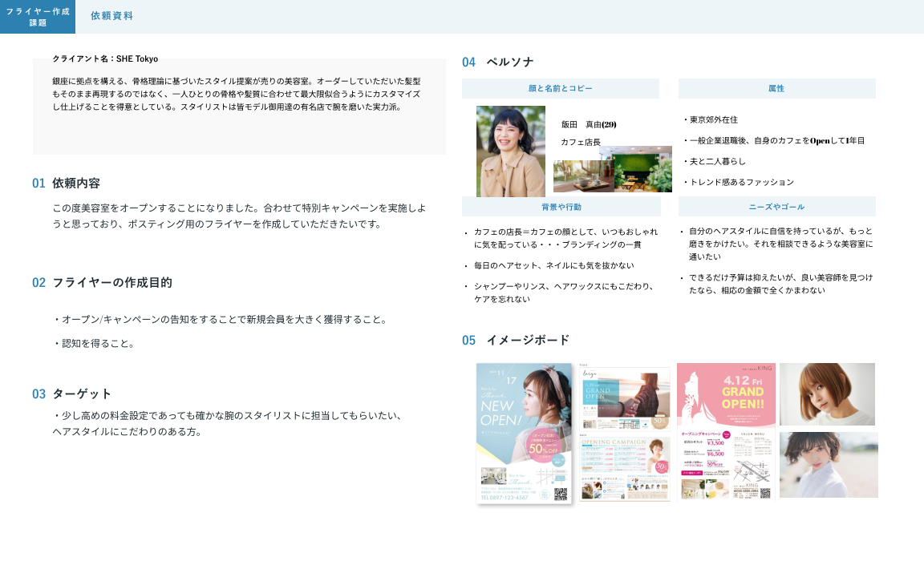This screenshot has height=561, width=924.
Task: Click the OPENING CAMPAIGN flyer image
Action: tap(625, 466)
